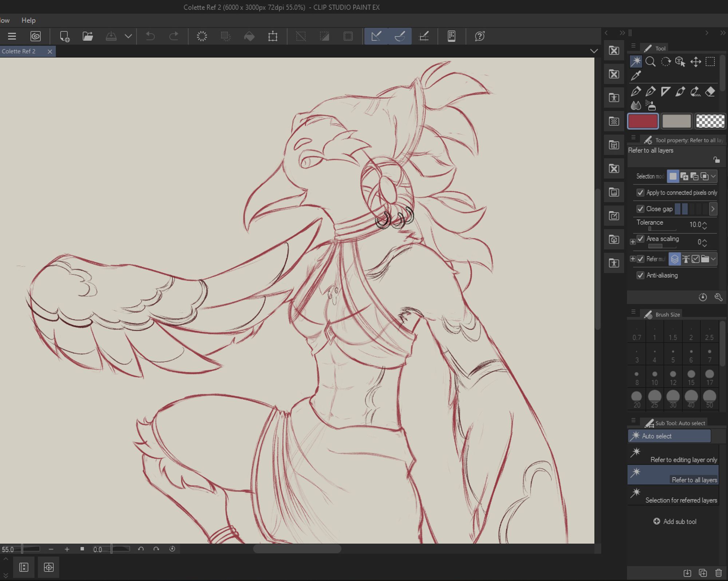Open a file with the folder icon
The height and width of the screenshot is (581, 728).
88,36
